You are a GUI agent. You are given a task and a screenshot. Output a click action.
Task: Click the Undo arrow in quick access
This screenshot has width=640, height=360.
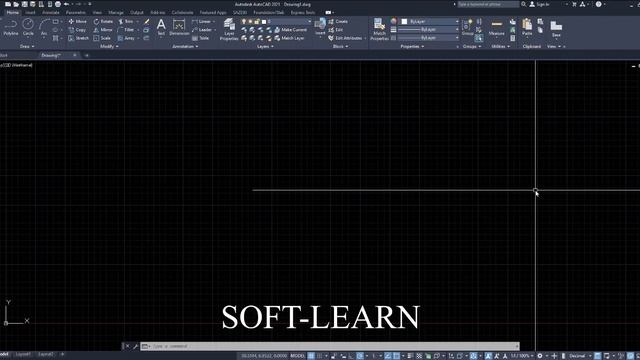point(66,4)
